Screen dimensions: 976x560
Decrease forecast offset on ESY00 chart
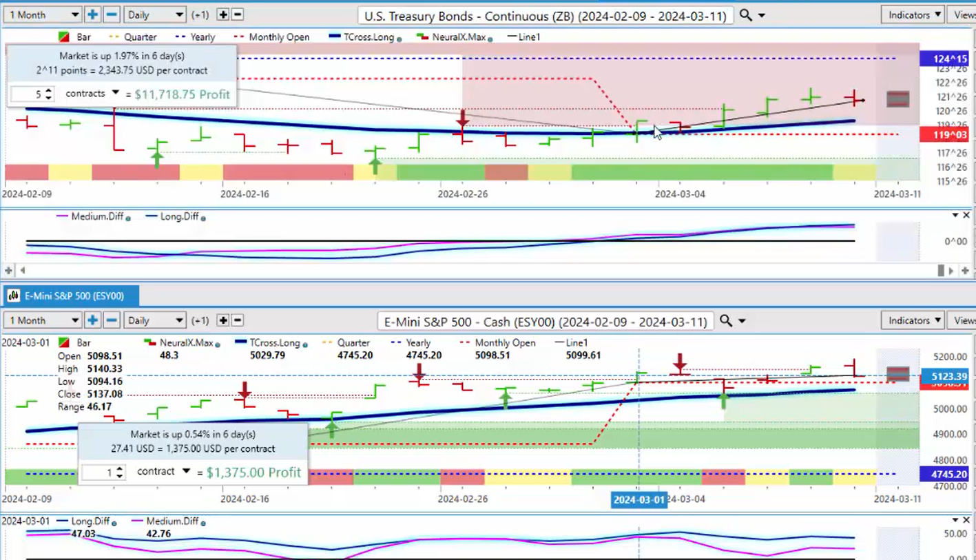[238, 320]
